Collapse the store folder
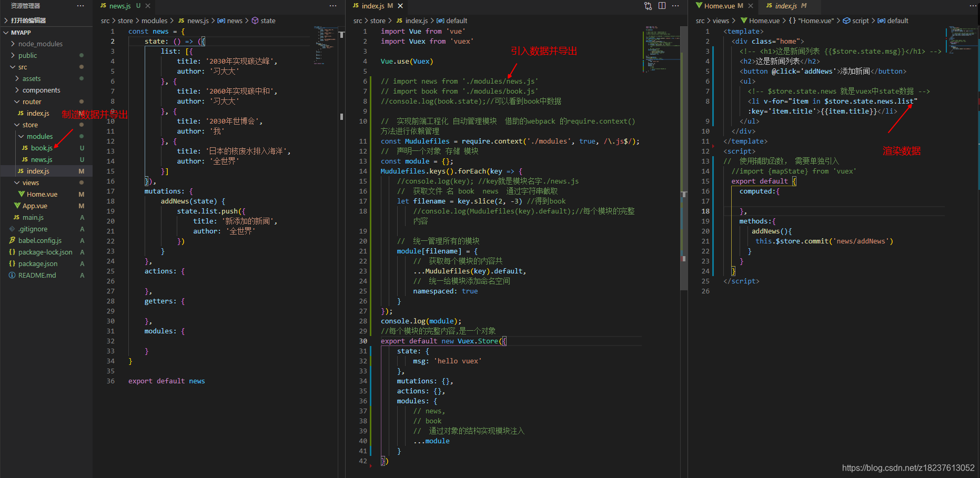Viewport: 980px width, 478px height. click(30, 125)
